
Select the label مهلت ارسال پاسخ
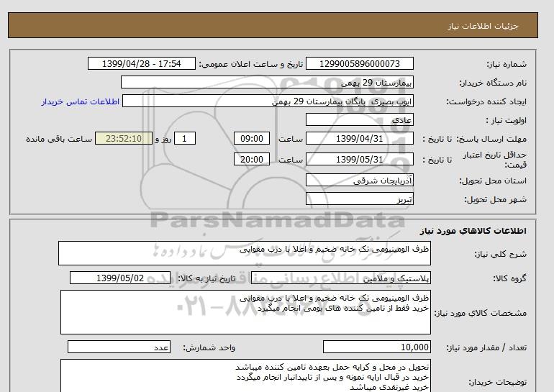click(x=492, y=139)
